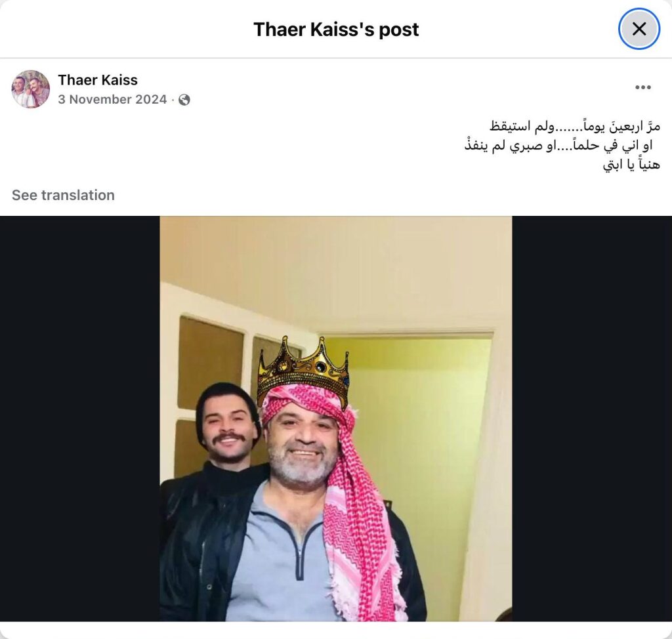This screenshot has width=672, height=639.
Task: Close the Thaer Kaiss's post dialog
Action: pyautogui.click(x=639, y=29)
